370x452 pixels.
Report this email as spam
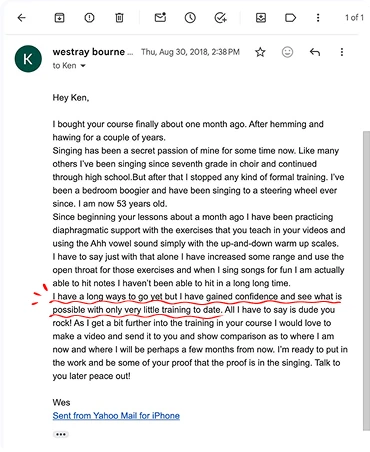click(x=89, y=18)
